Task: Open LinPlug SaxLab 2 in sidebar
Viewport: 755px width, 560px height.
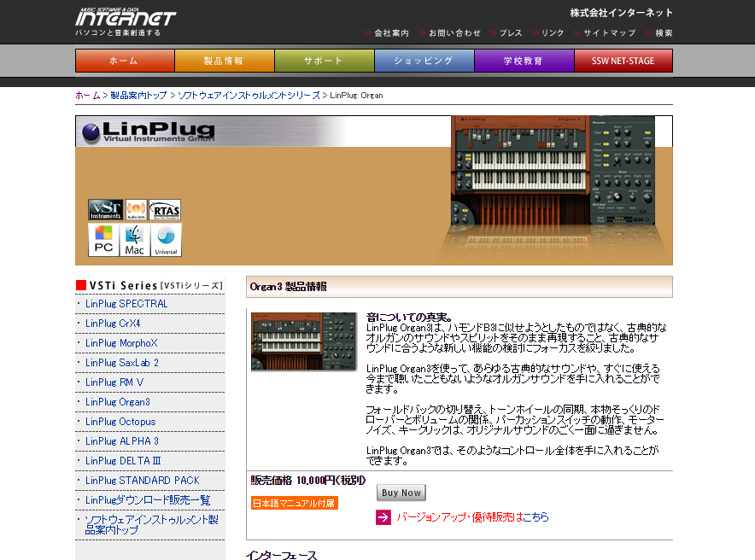Action: (122, 363)
